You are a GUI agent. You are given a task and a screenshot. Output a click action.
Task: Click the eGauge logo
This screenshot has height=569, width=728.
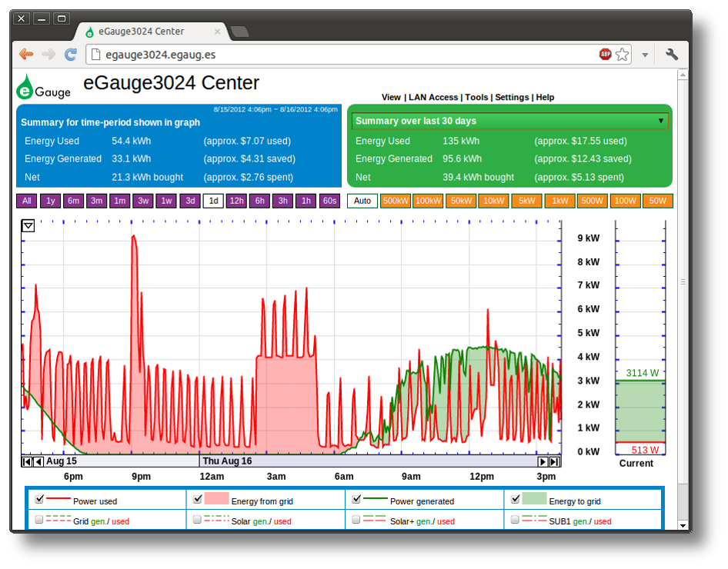pos(43,87)
